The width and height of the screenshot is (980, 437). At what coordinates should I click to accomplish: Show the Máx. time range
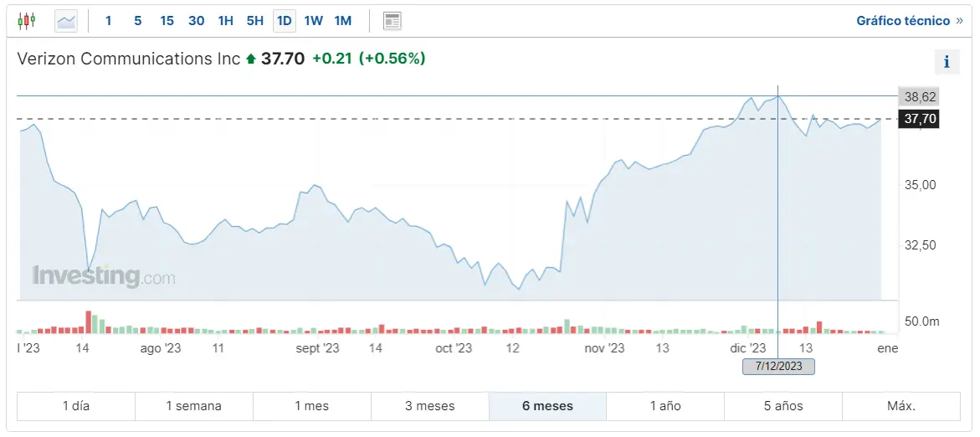901,406
